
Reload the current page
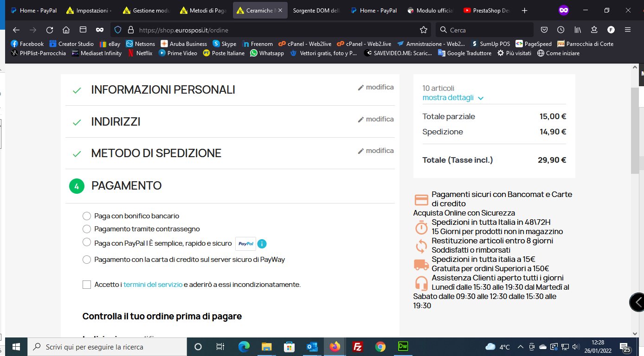pyautogui.click(x=50, y=30)
